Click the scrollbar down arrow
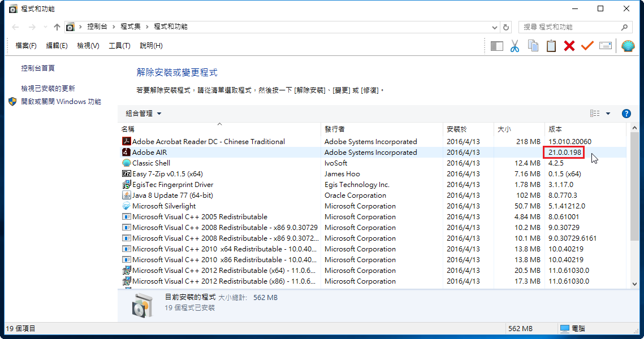 (634, 284)
